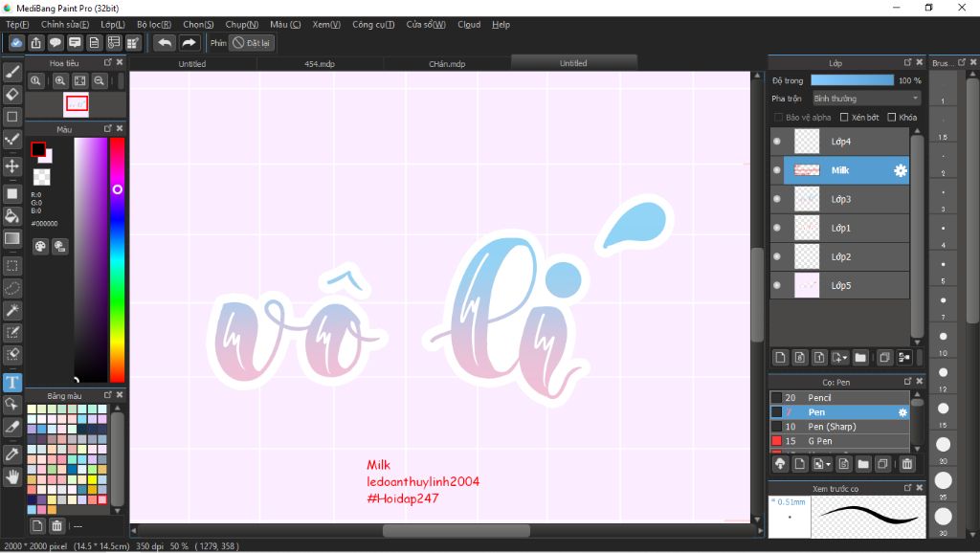
Task: Open the Chỉnh sửa menu
Action: tap(65, 24)
